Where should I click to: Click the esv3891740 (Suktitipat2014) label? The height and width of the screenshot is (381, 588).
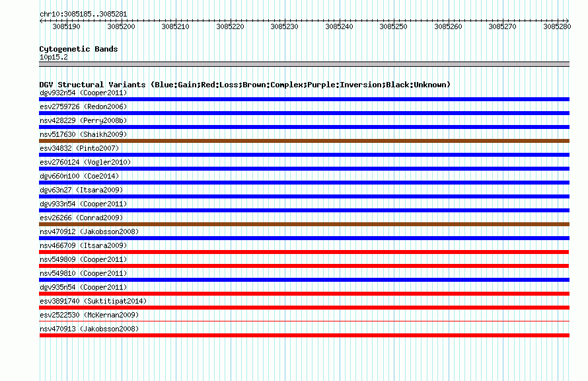coord(93,301)
